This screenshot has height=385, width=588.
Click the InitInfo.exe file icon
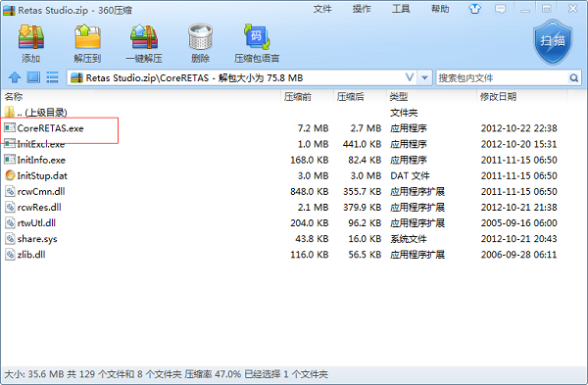tap(10, 160)
